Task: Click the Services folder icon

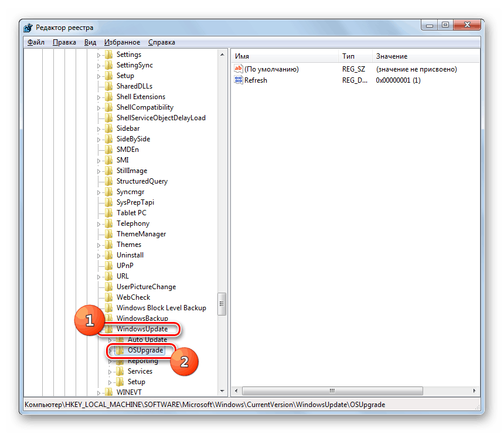Action: 120,371
